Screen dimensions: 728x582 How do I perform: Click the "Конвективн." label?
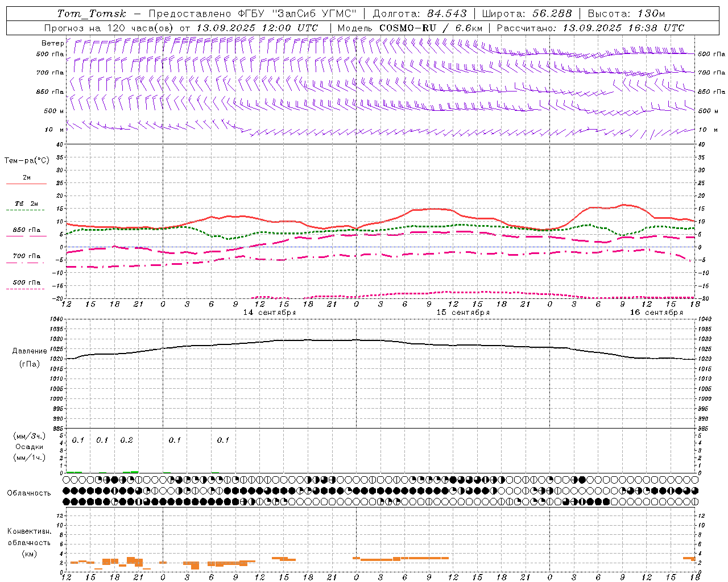pyautogui.click(x=30, y=531)
